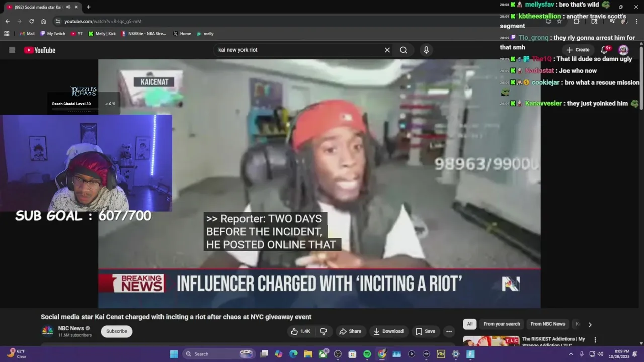Open the browser home page
Screen dimensions: 644x362
point(43,21)
